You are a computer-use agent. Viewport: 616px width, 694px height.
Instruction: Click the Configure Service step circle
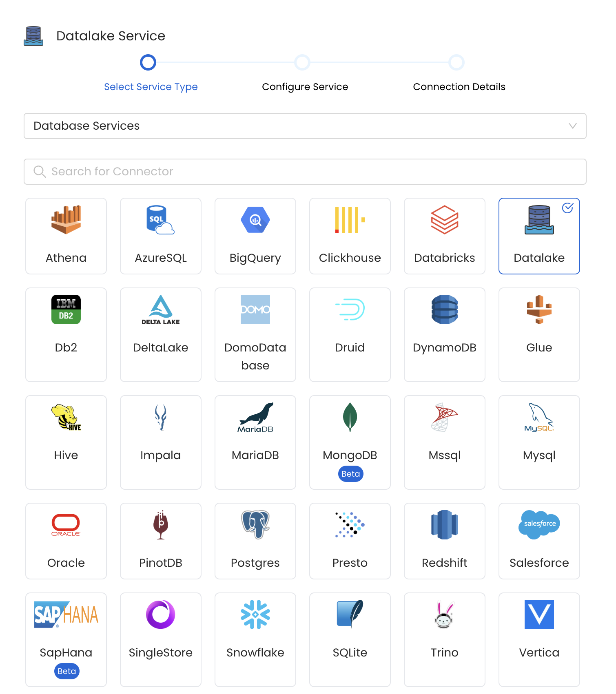(302, 62)
